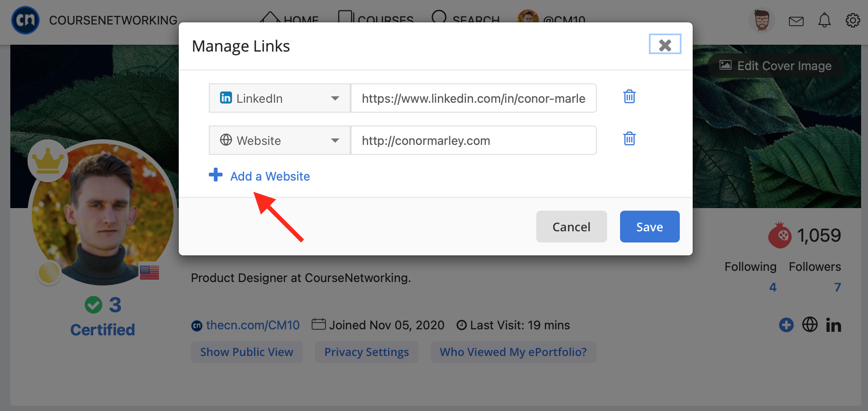Click the US flag icon on profile

click(x=150, y=272)
